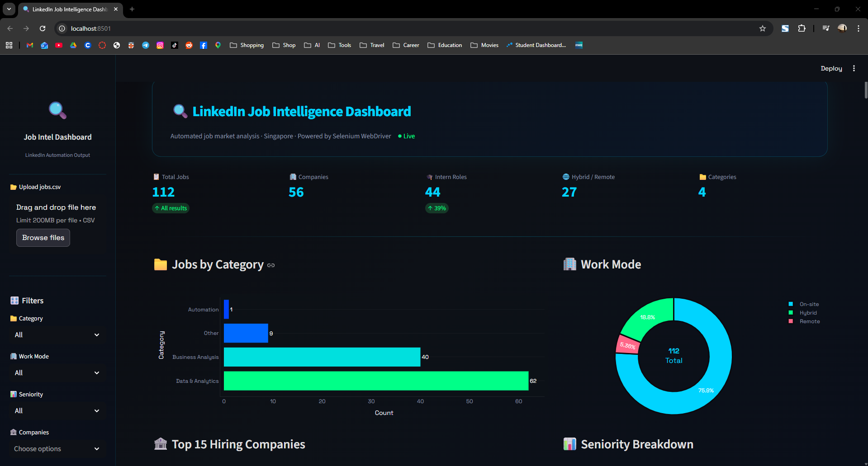Open Chrome's three-dot menu
Screen dimensions: 868x466
pyautogui.click(x=859, y=28)
